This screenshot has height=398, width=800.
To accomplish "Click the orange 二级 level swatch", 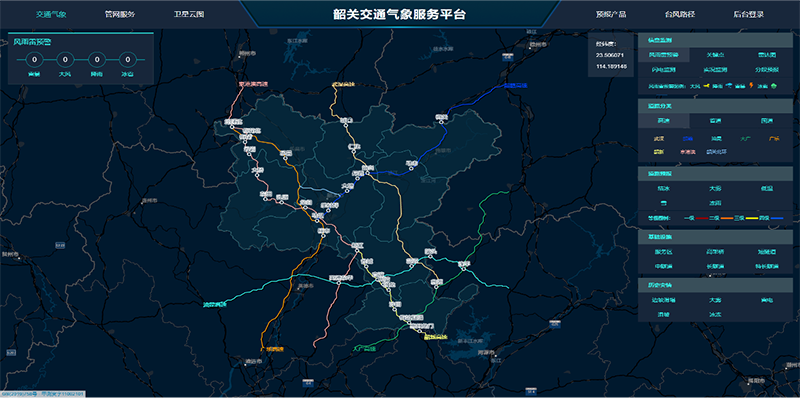I will [x=727, y=218].
